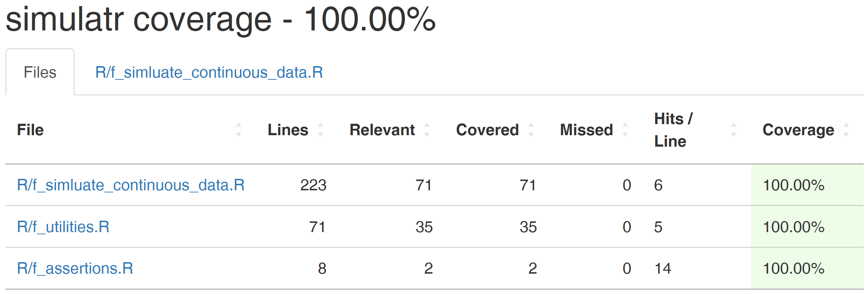Click sort arrows in File column
The image size is (868, 294).
coord(239,129)
